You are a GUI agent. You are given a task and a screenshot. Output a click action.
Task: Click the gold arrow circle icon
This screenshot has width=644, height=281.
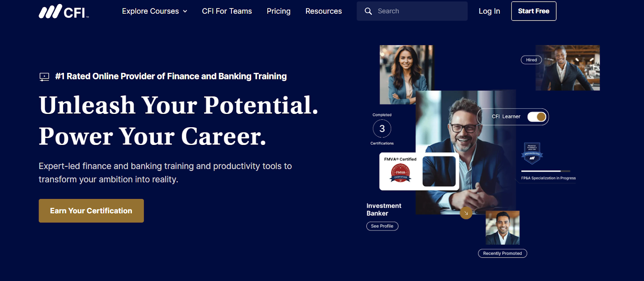[x=466, y=213]
